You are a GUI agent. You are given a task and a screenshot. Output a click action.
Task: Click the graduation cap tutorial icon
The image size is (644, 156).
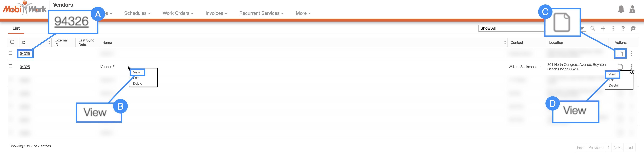pos(633,28)
